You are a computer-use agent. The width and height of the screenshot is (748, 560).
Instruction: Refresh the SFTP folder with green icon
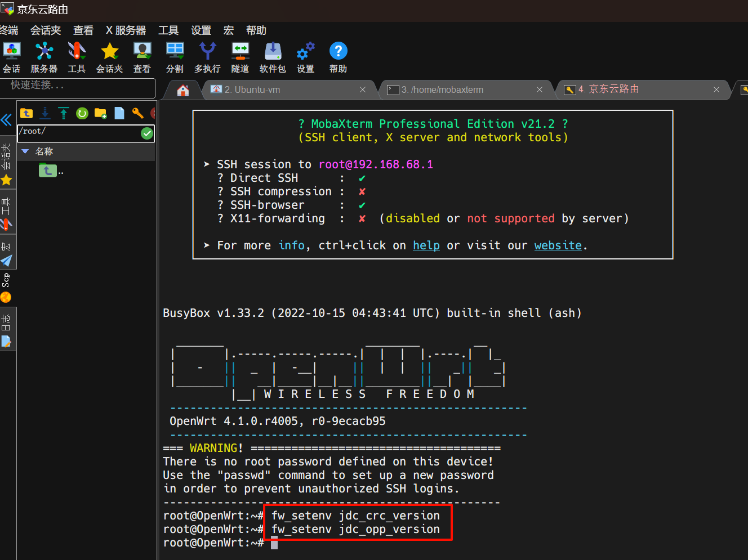point(82,113)
